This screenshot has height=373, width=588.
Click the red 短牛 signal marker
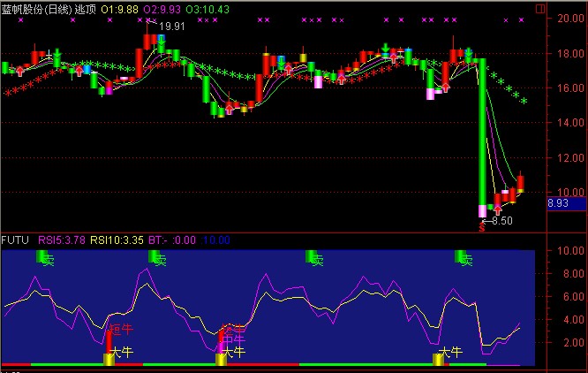[x=118, y=330]
